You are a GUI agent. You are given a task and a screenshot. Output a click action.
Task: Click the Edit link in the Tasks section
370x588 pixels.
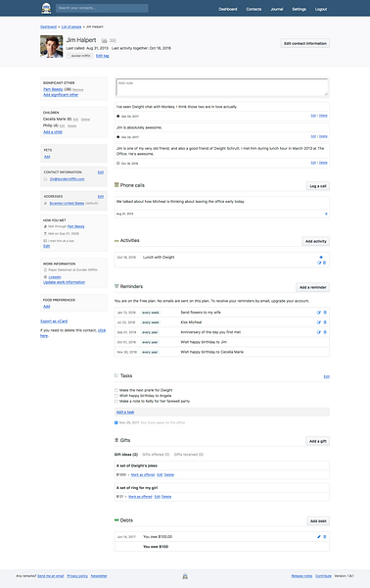pos(327,376)
